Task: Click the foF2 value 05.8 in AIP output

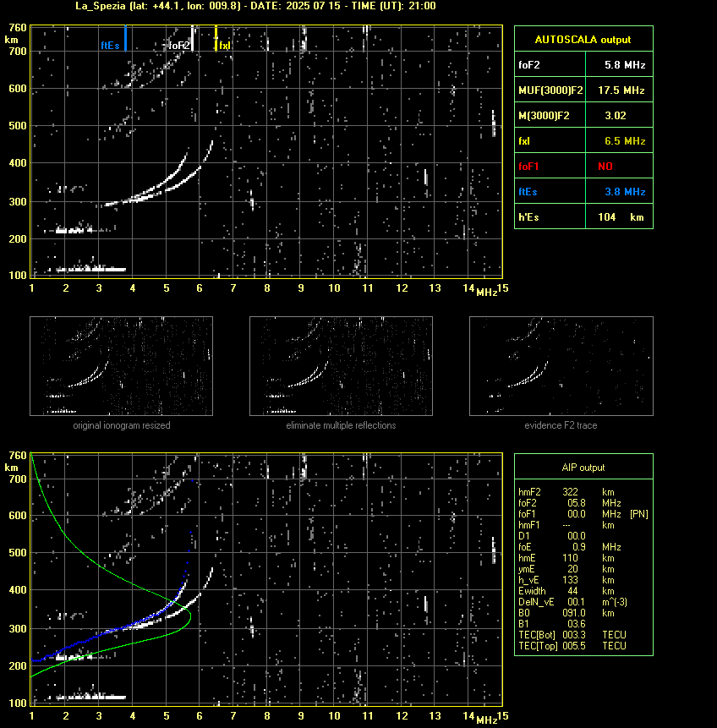Action: pyautogui.click(x=577, y=503)
